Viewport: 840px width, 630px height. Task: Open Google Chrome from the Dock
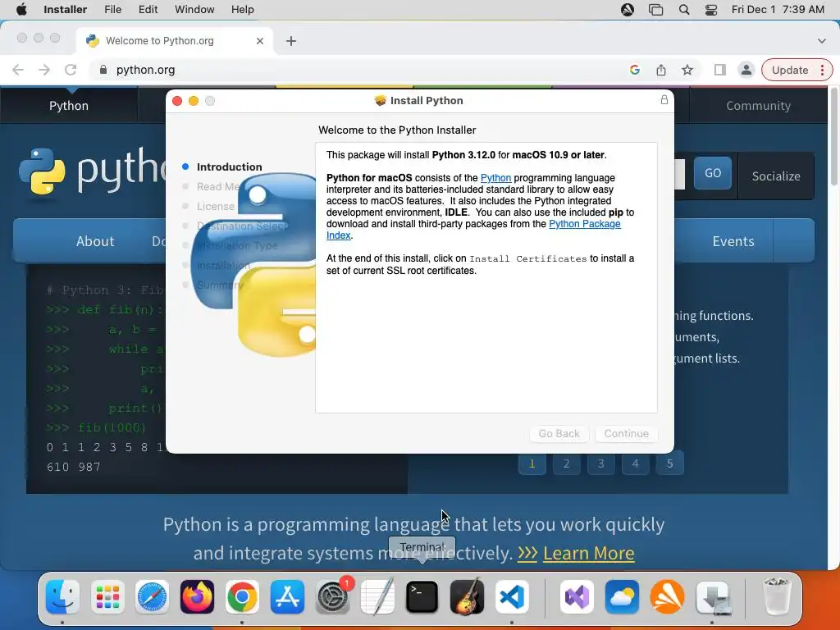point(242,596)
